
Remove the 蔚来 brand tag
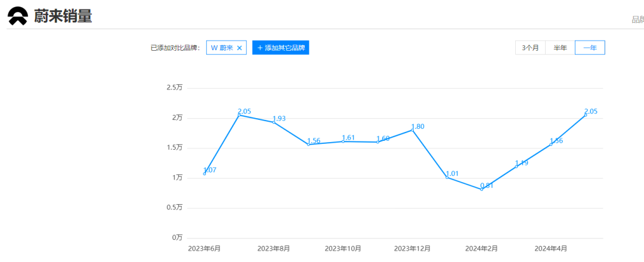click(240, 48)
